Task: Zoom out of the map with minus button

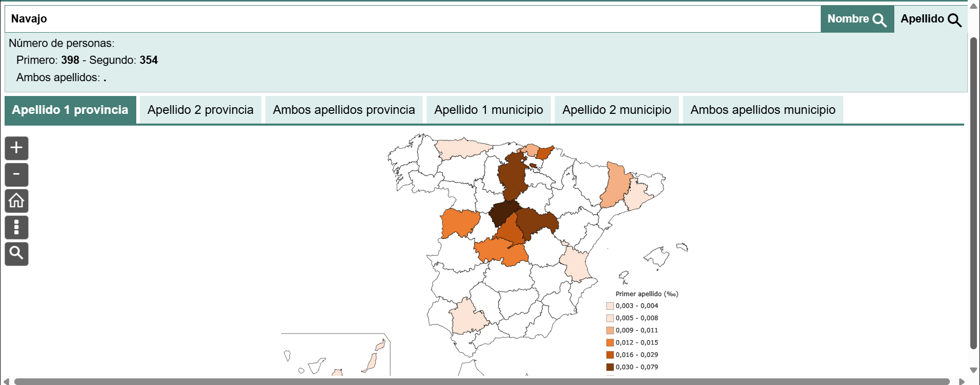Action: (x=16, y=175)
